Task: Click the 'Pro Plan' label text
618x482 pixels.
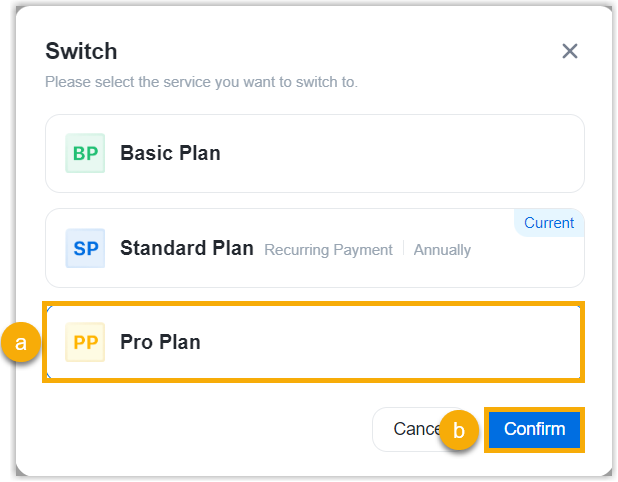Action: 160,342
